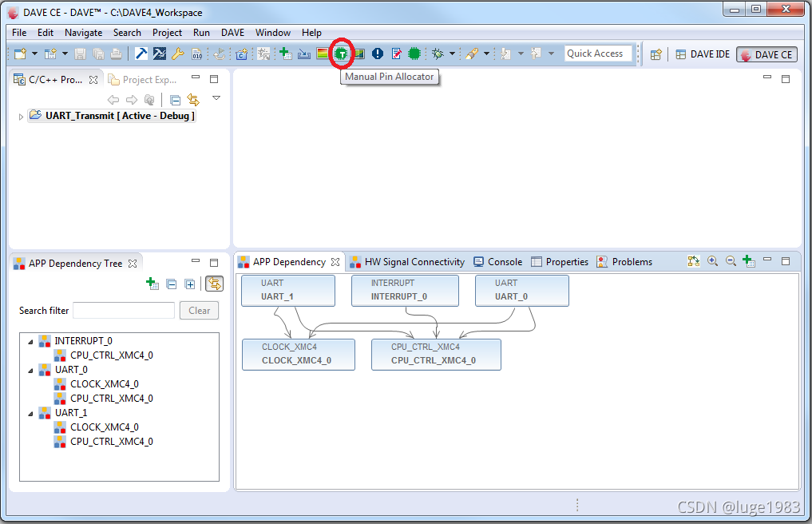Open the brush tool dropdown arrow
The width and height of the screenshot is (812, 524).
(x=486, y=54)
